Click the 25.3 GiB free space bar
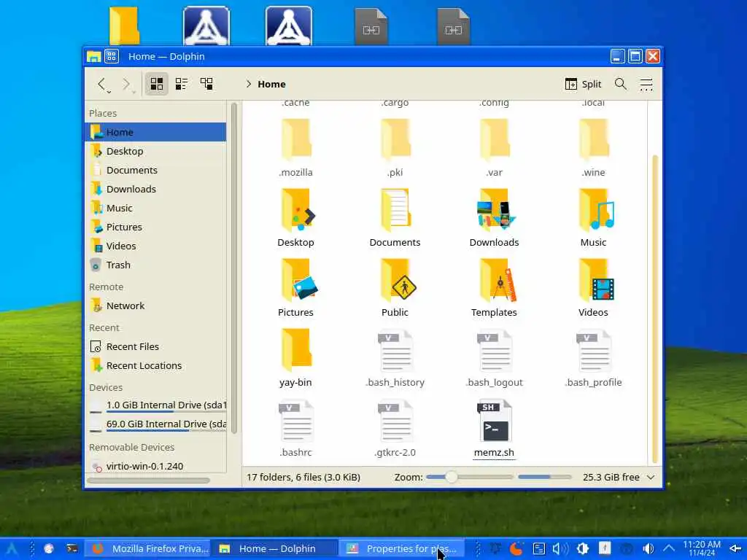 point(544,477)
